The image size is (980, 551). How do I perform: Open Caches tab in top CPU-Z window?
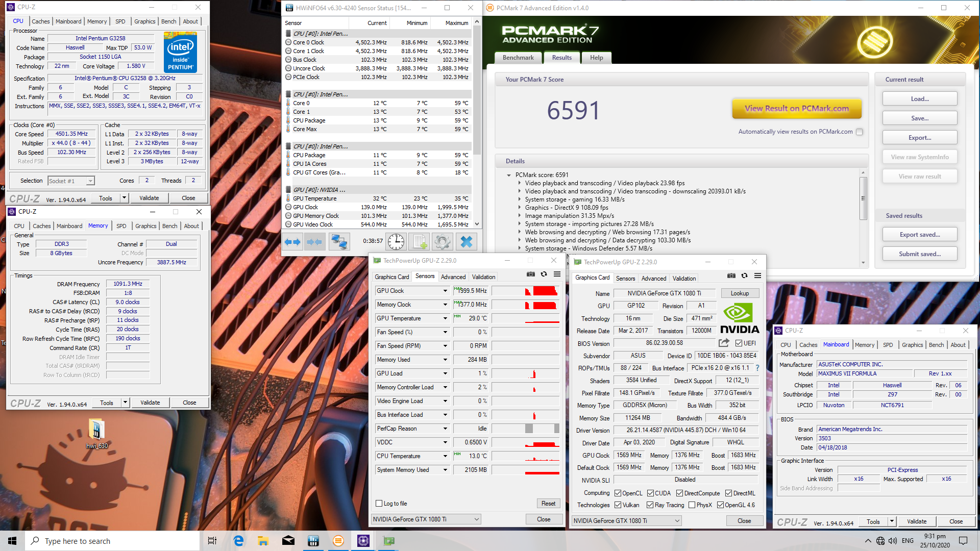(41, 21)
